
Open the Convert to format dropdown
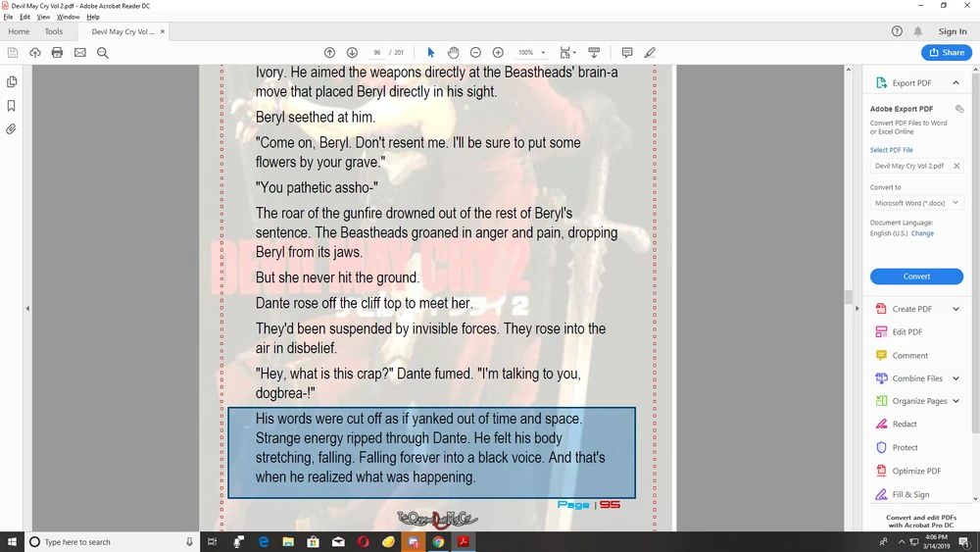pyautogui.click(x=916, y=203)
